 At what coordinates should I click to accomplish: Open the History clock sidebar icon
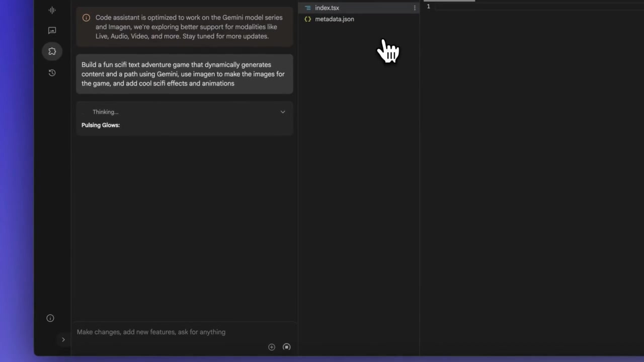52,73
